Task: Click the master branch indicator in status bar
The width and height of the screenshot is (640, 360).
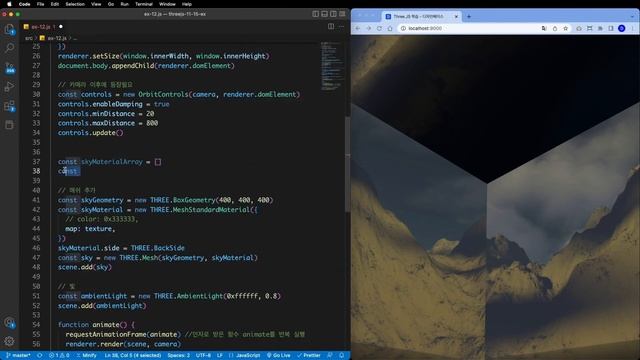Action: pos(18,356)
